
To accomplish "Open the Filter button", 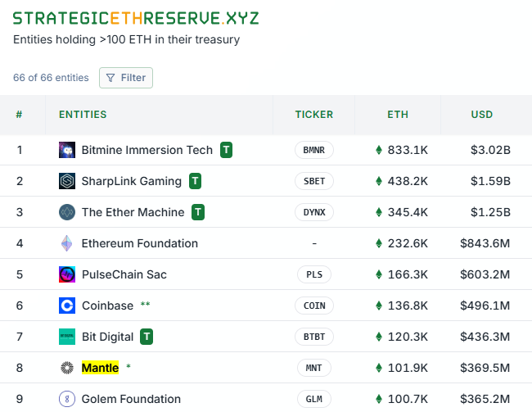I will pyautogui.click(x=126, y=78).
